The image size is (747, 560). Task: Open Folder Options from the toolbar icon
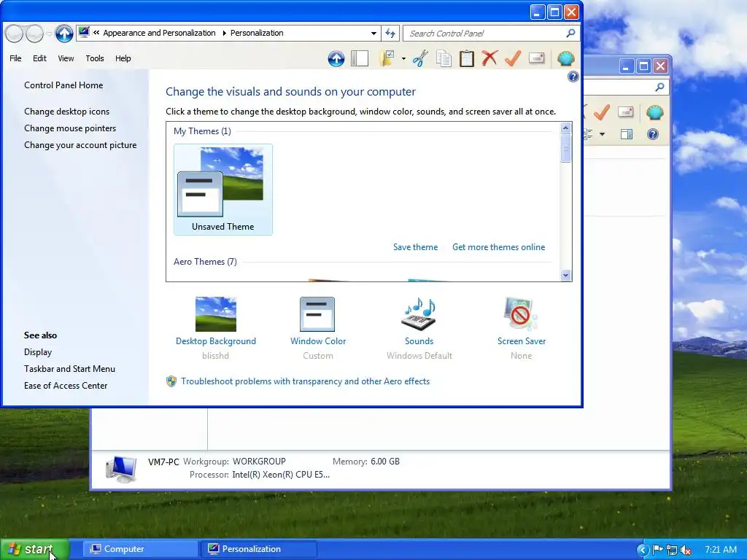tap(387, 58)
